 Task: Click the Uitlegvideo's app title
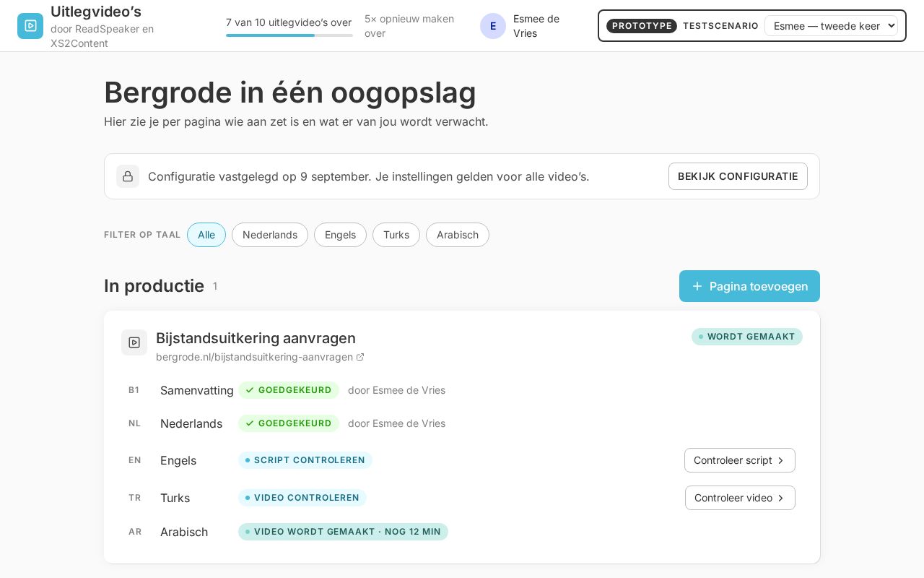click(x=96, y=12)
